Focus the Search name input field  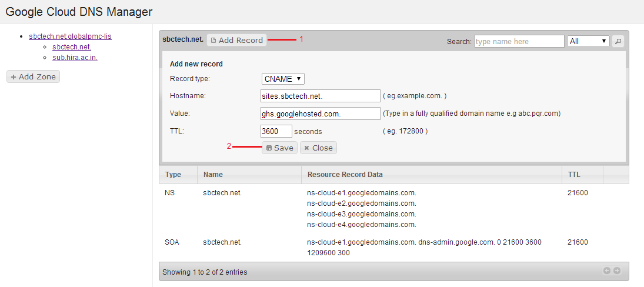[519, 41]
